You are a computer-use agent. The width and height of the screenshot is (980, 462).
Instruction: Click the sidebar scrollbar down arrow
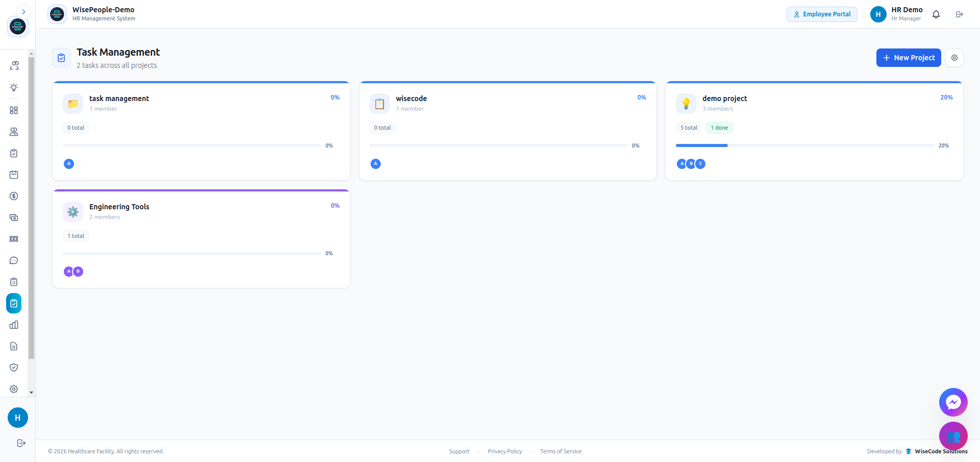tap(32, 393)
